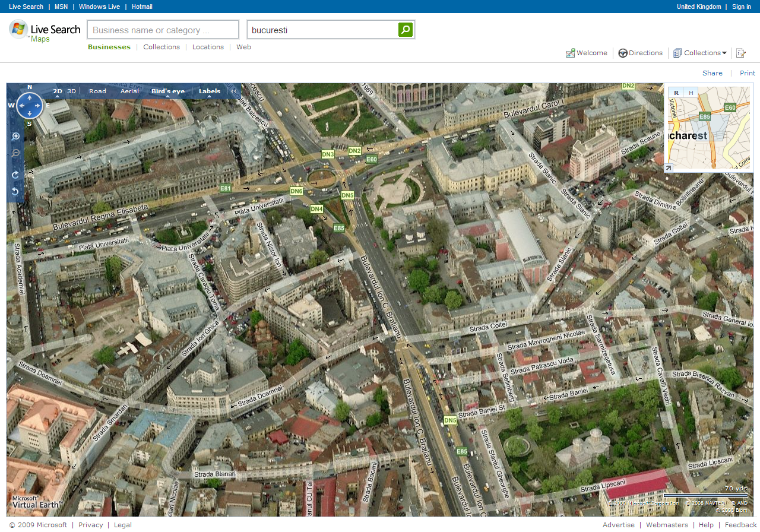Click the Strada Lipscani label near red roof
The height and width of the screenshot is (532, 760).
(603, 486)
